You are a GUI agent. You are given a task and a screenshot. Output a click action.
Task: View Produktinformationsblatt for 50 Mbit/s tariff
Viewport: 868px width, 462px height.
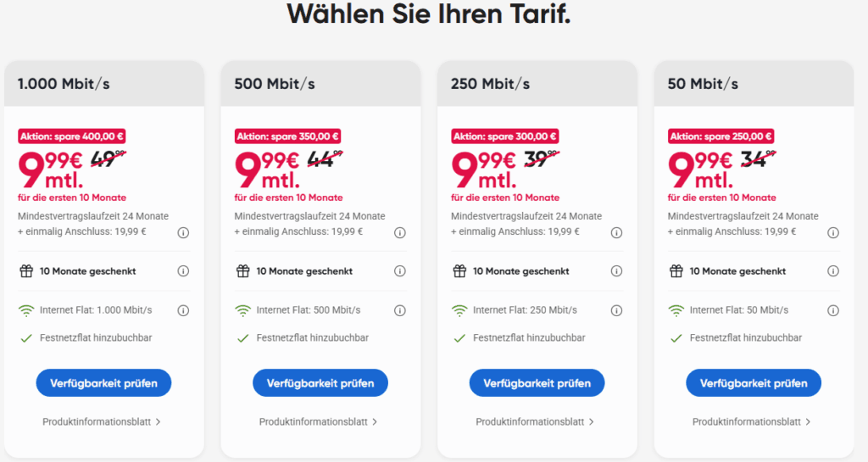click(752, 421)
